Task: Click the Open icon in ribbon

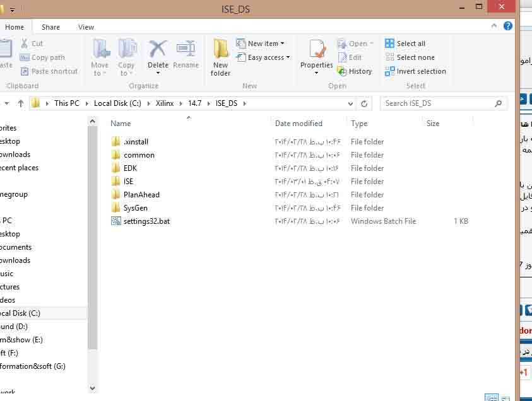Action: 341,44
